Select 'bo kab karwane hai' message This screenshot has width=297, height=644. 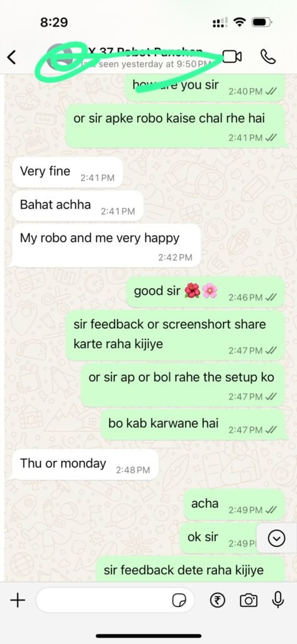(x=193, y=425)
